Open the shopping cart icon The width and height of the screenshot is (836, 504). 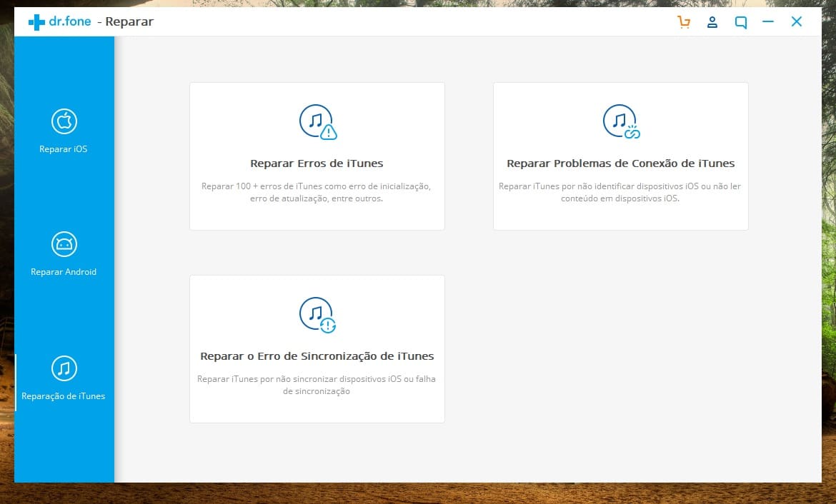[684, 22]
